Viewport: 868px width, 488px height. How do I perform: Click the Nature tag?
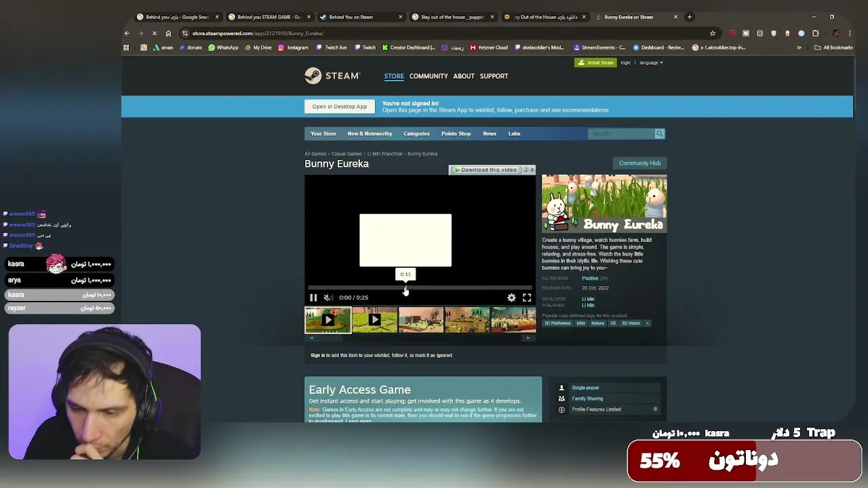tap(597, 323)
